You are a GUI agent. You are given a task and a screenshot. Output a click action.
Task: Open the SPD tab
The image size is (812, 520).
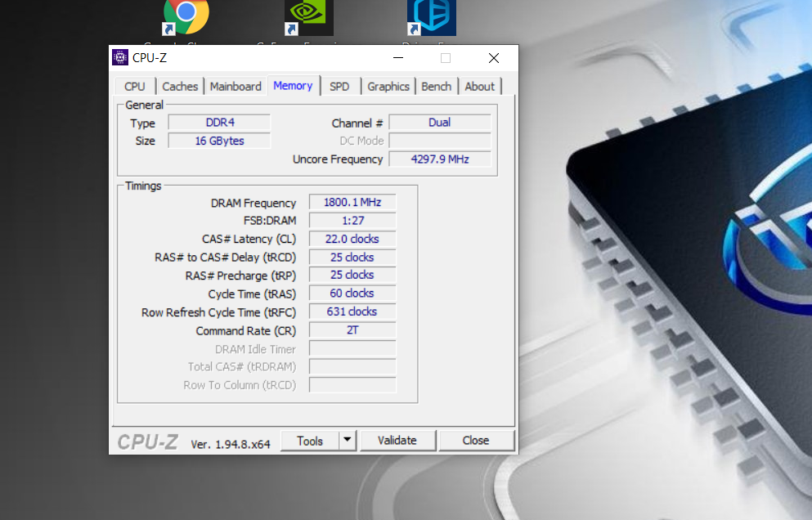click(339, 87)
